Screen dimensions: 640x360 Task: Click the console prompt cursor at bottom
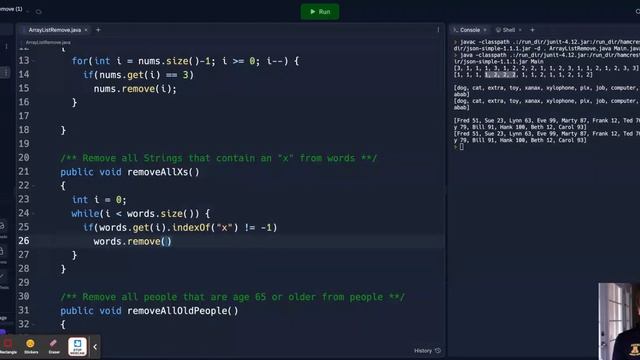click(462, 147)
